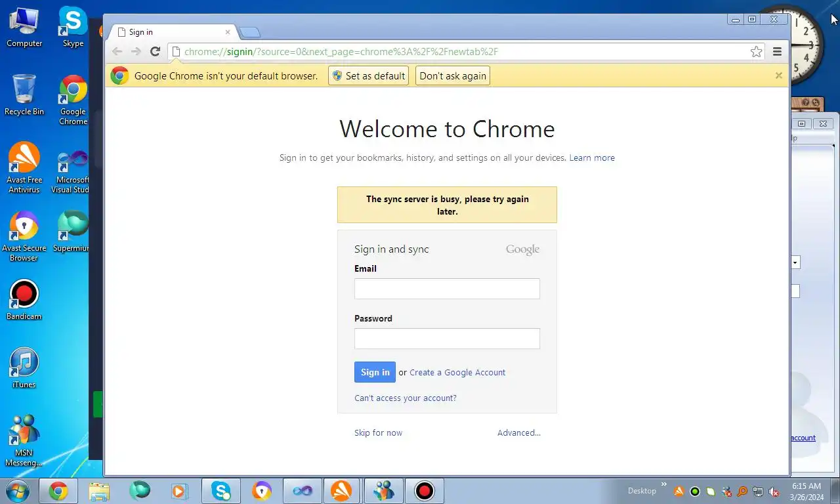The height and width of the screenshot is (504, 840).
Task: Dismiss the default browser infobar
Action: [x=778, y=75]
